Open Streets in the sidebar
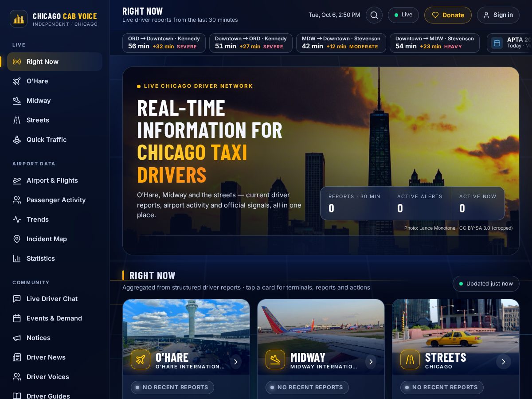532x399 pixels. (x=55, y=120)
